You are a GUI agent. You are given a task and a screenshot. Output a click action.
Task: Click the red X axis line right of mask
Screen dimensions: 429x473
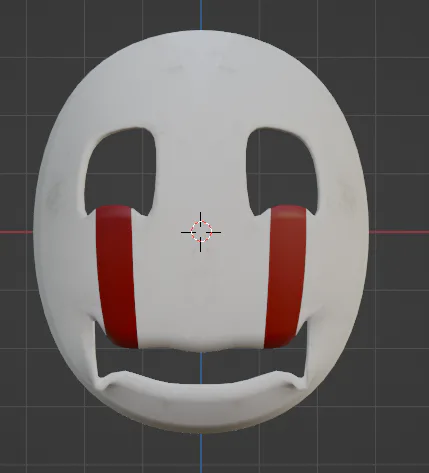(399, 232)
